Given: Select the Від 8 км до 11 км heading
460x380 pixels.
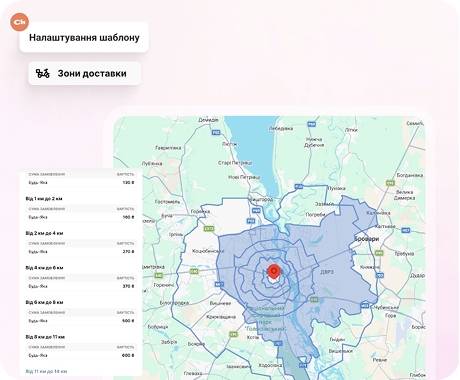Looking at the screenshot, I should [x=45, y=337].
